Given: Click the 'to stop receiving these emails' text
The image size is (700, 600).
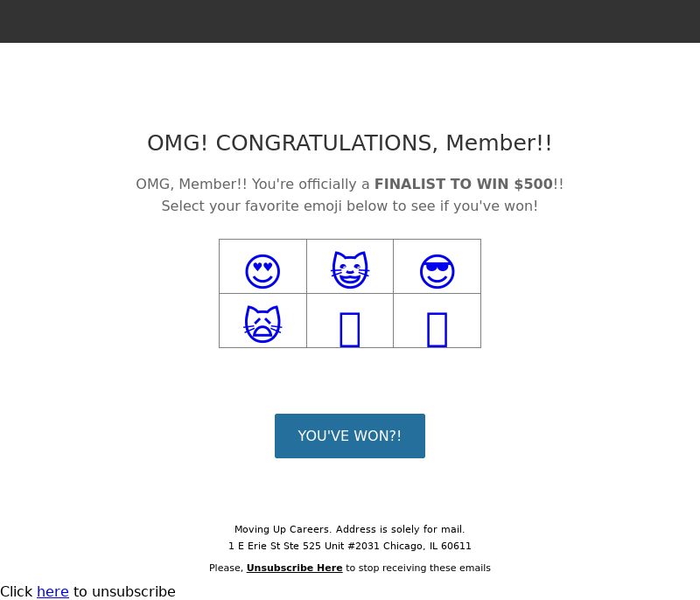Looking at the screenshot, I should [x=418, y=568].
